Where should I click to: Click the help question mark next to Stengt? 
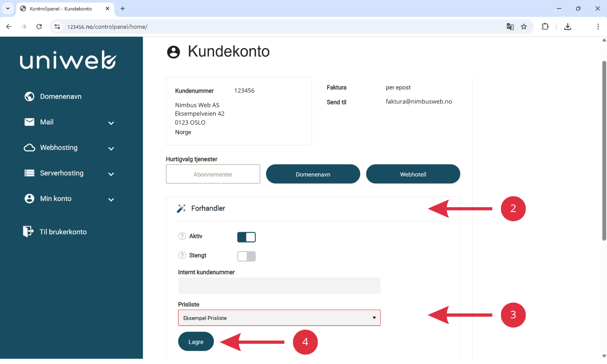[182, 255]
